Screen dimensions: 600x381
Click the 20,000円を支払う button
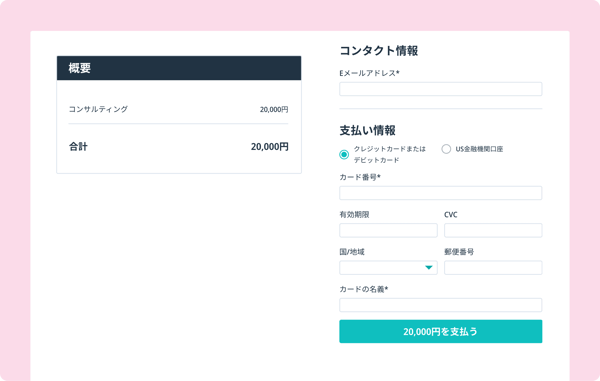pos(440,331)
